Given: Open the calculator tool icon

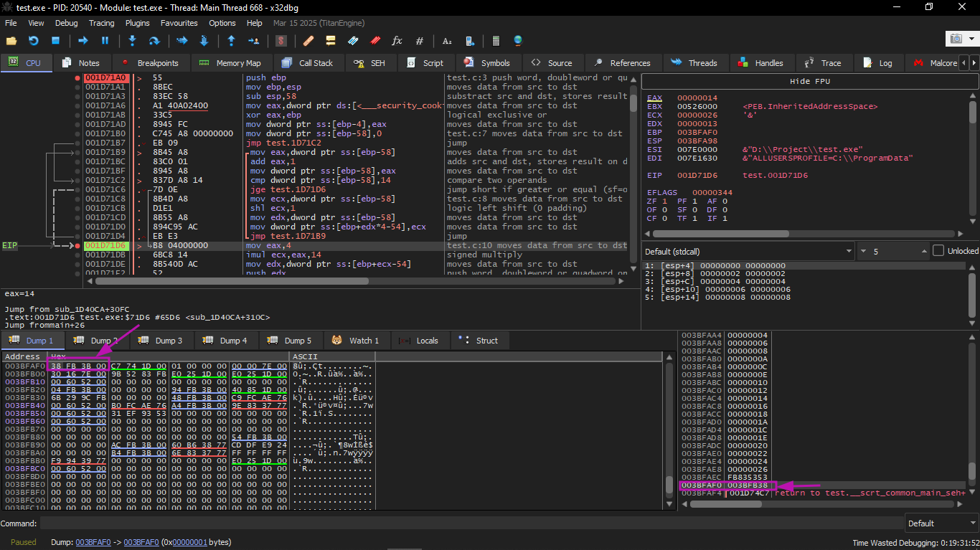Looking at the screenshot, I should pyautogui.click(x=495, y=41).
